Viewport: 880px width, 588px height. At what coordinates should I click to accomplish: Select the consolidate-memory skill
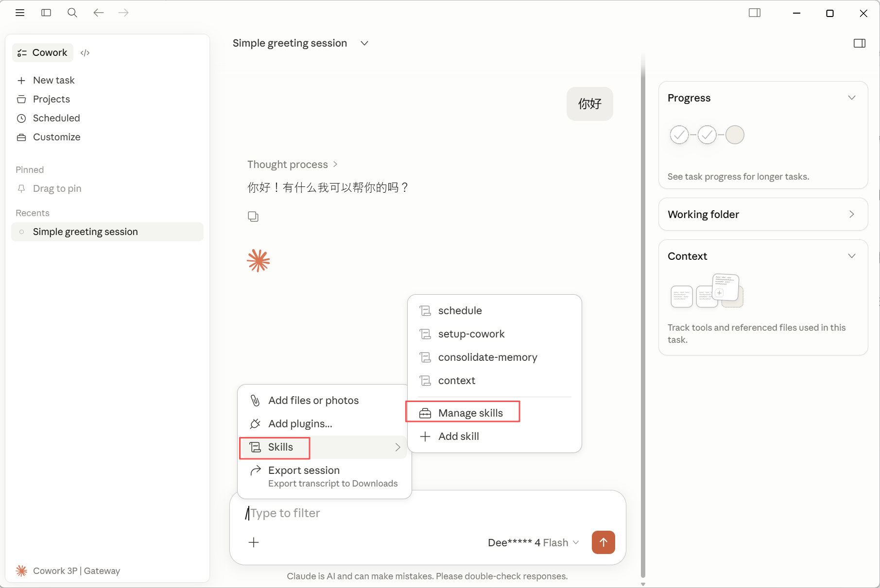tap(495, 357)
